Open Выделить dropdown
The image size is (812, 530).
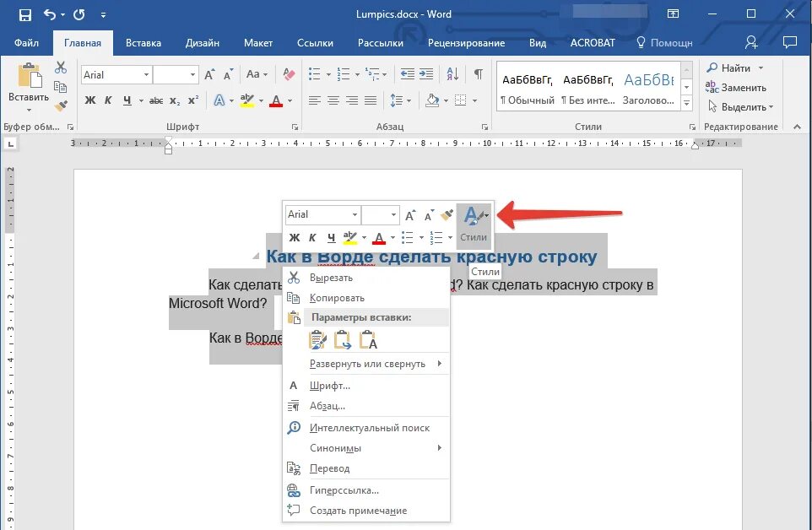[x=741, y=107]
